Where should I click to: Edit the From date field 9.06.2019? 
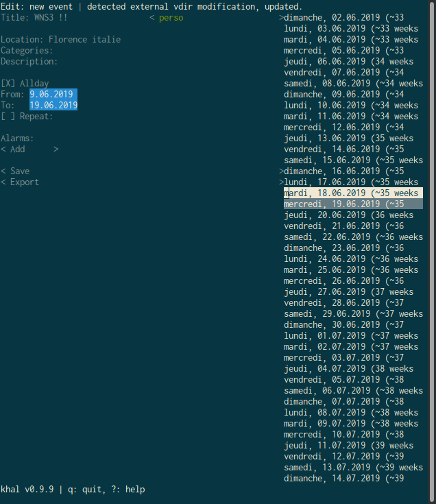coord(53,94)
